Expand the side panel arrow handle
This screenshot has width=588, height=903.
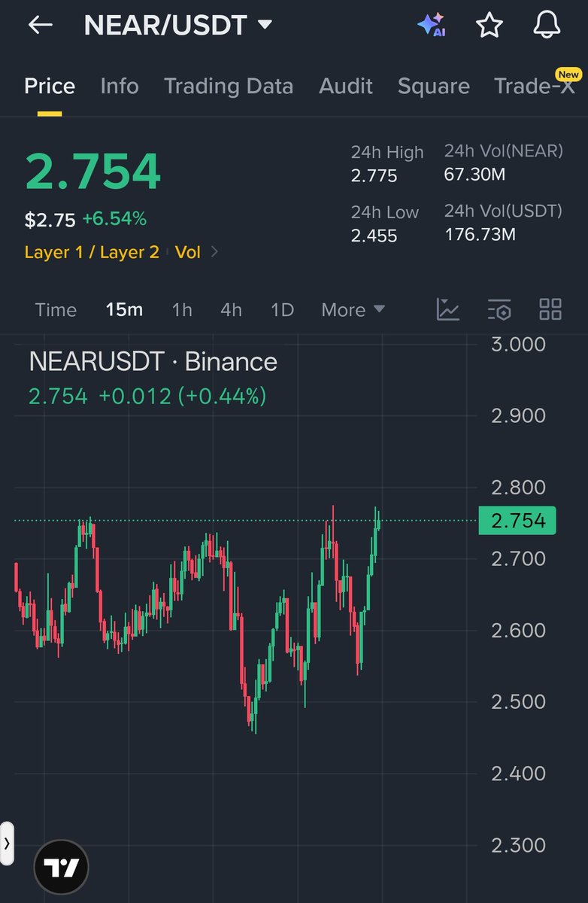[7, 844]
